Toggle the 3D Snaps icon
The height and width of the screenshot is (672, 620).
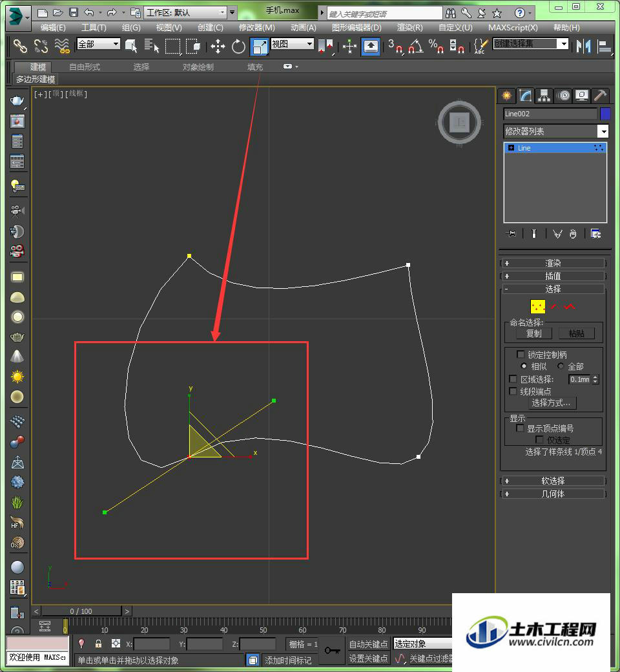point(395,46)
